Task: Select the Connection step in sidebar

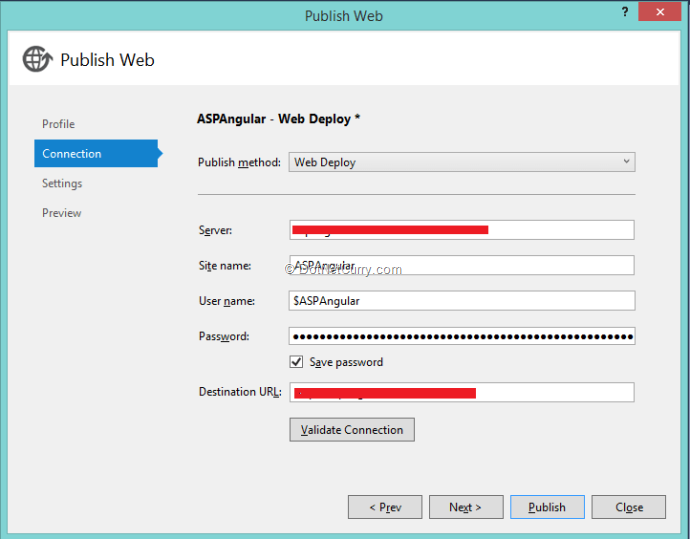Action: [x=72, y=154]
